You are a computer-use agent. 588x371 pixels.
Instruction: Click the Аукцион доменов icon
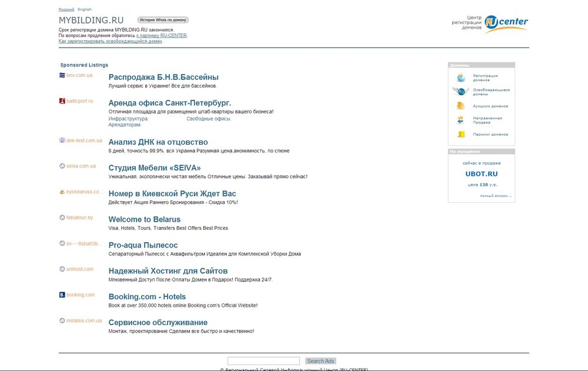(461, 106)
